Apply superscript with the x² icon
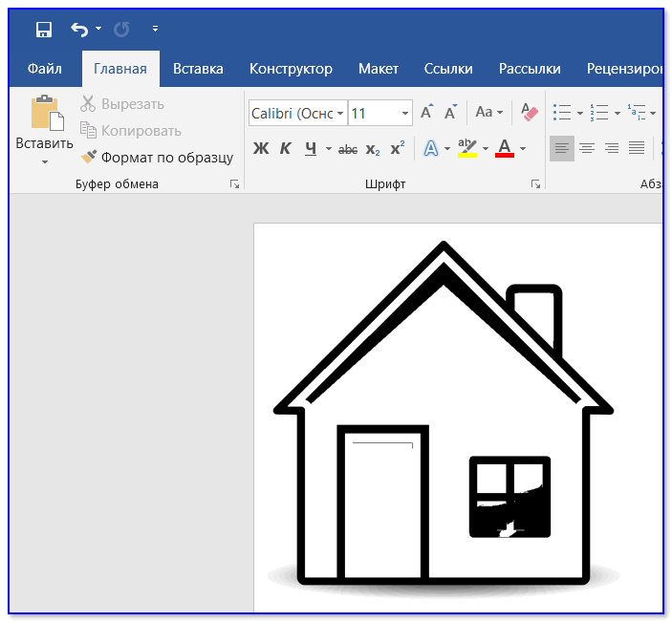672x622 pixels. (x=398, y=148)
